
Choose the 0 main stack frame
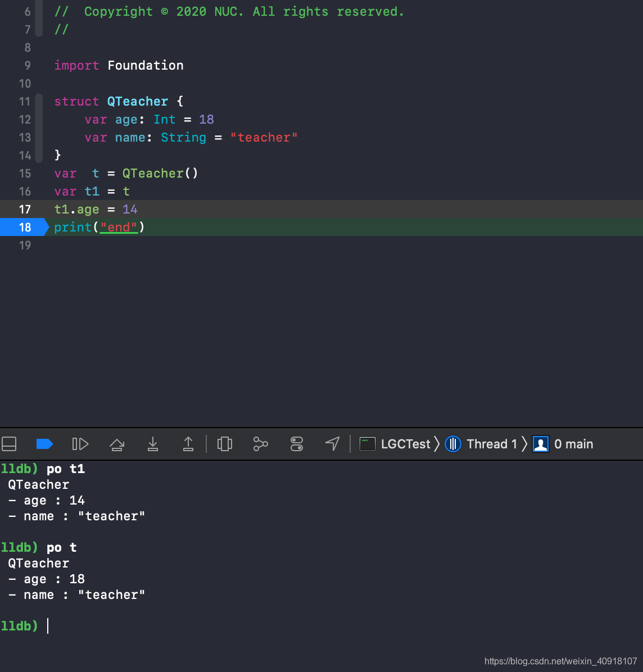(573, 444)
